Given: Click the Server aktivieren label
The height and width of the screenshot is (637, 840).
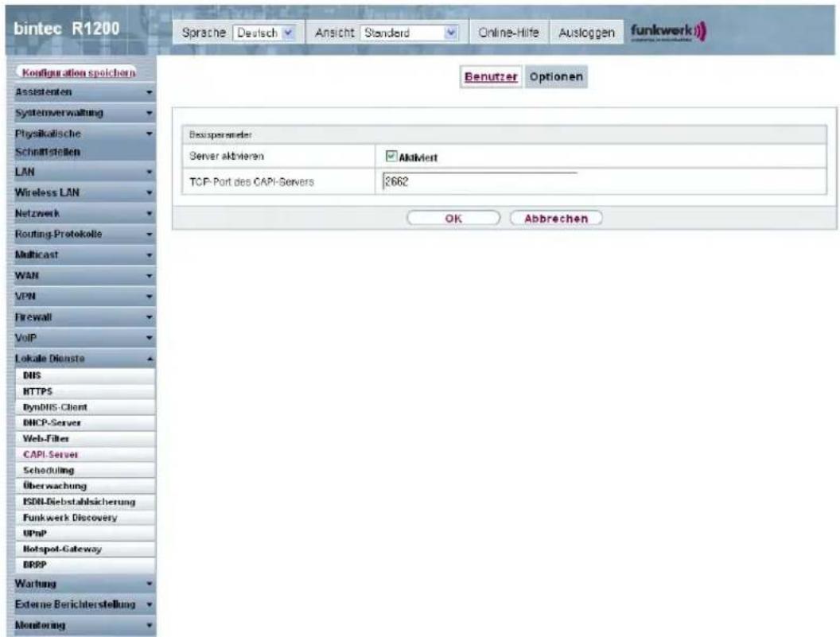Looking at the screenshot, I should [227, 157].
